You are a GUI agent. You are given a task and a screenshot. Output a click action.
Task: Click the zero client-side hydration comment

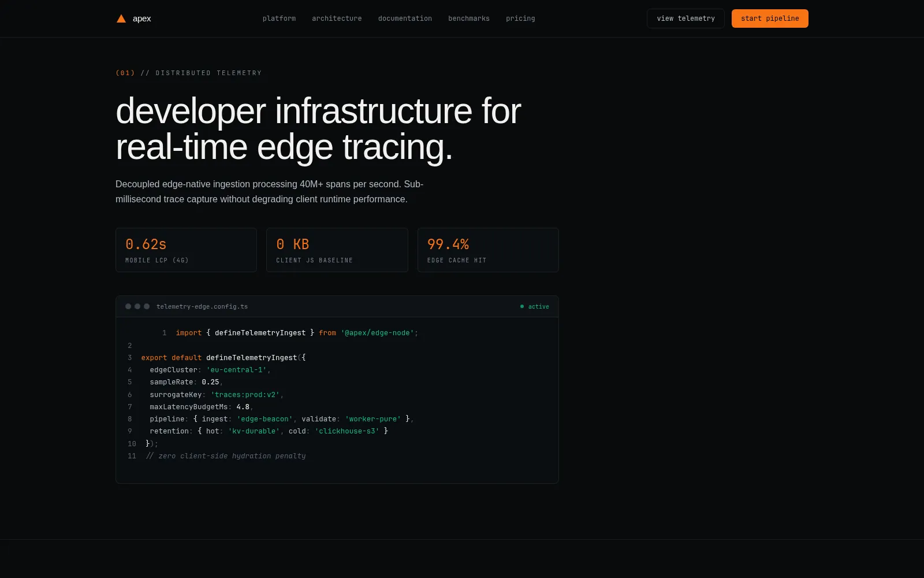pyautogui.click(x=226, y=456)
